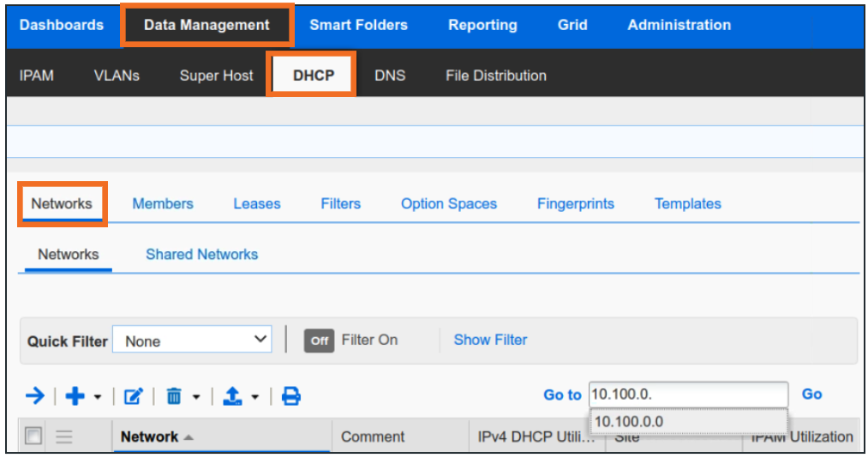Switch to the Leases tab
This screenshot has height=458, width=868.
(x=256, y=203)
